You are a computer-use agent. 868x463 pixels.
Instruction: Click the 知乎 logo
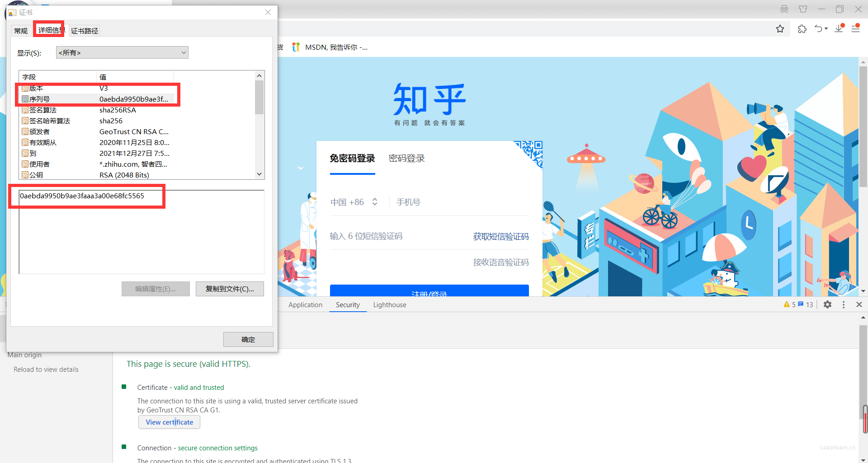(x=429, y=99)
